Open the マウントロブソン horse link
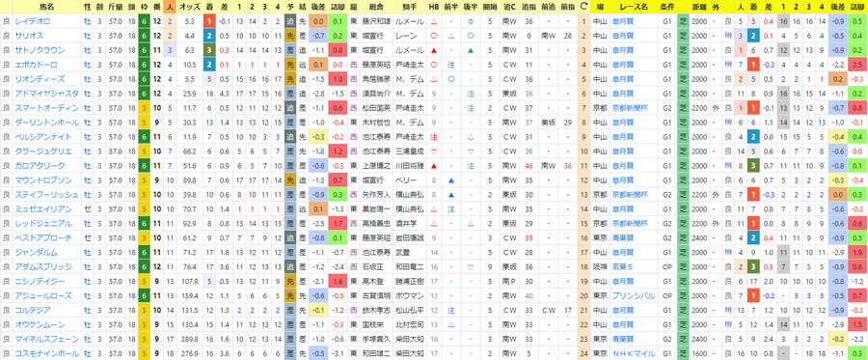Screen dimensions: 868x360 [x=43, y=180]
